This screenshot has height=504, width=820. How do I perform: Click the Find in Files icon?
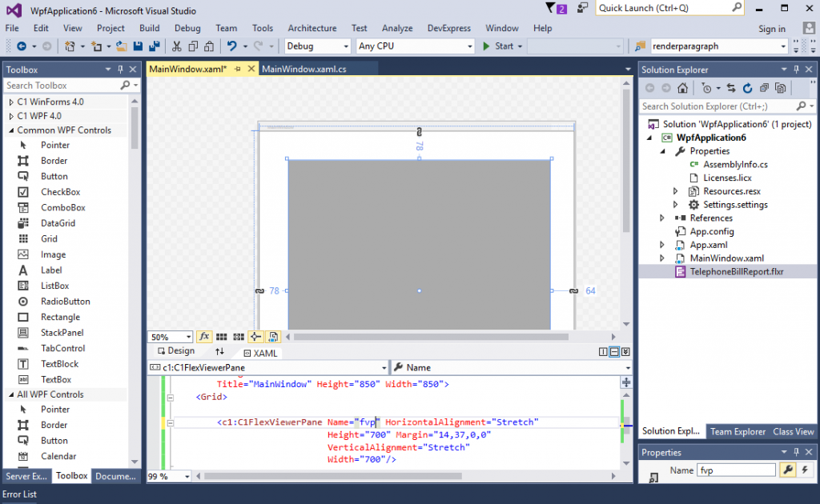click(x=640, y=46)
